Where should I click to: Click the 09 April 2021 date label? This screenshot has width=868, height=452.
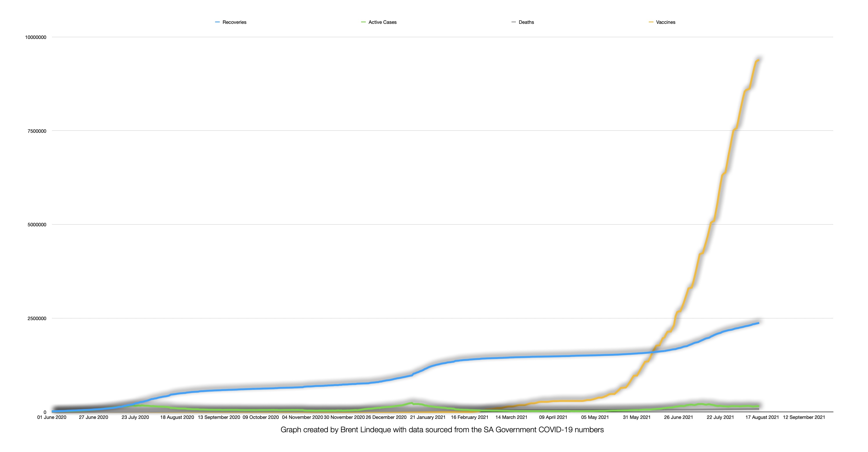pyautogui.click(x=553, y=417)
